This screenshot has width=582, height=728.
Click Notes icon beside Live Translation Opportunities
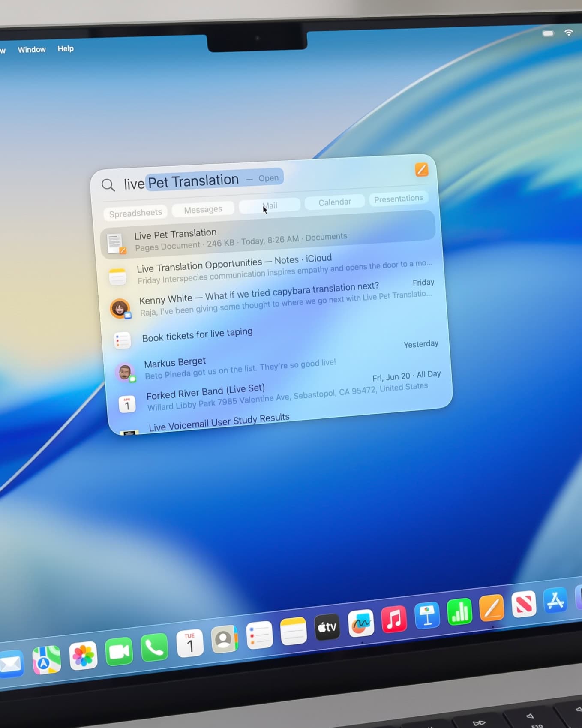117,277
